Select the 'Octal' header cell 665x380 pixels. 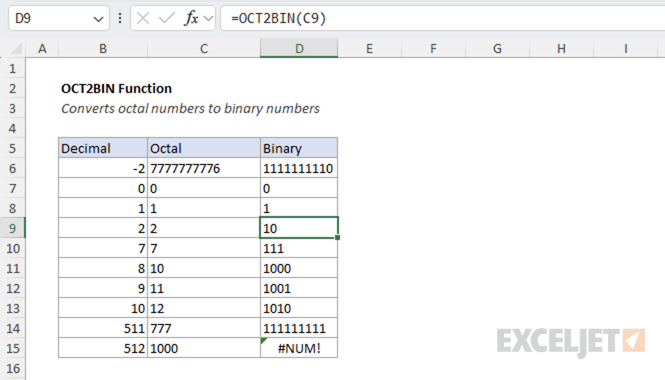[204, 148]
